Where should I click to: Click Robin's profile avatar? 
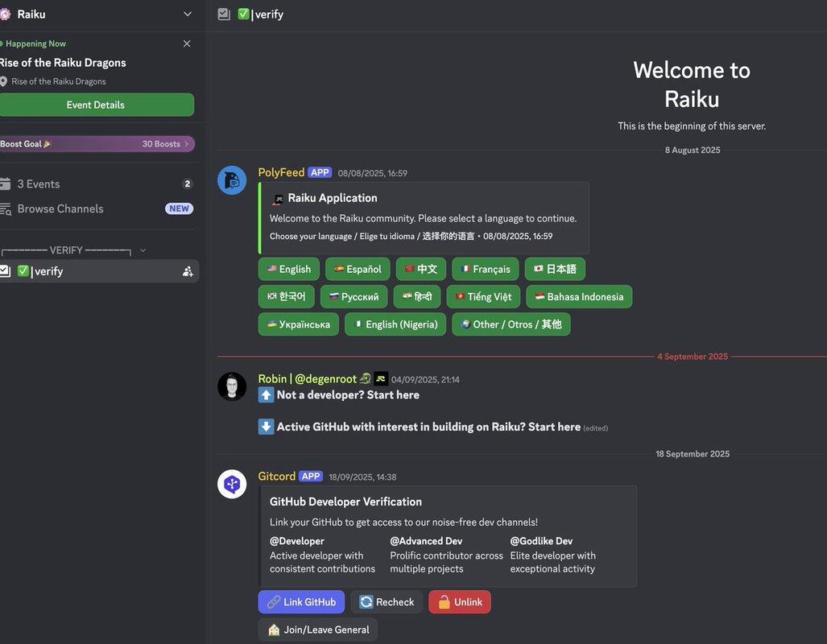232,386
